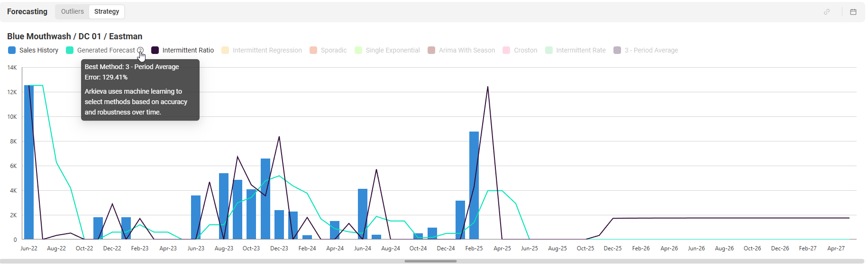Select the Strategy tab
The image size is (868, 265).
(x=107, y=11)
